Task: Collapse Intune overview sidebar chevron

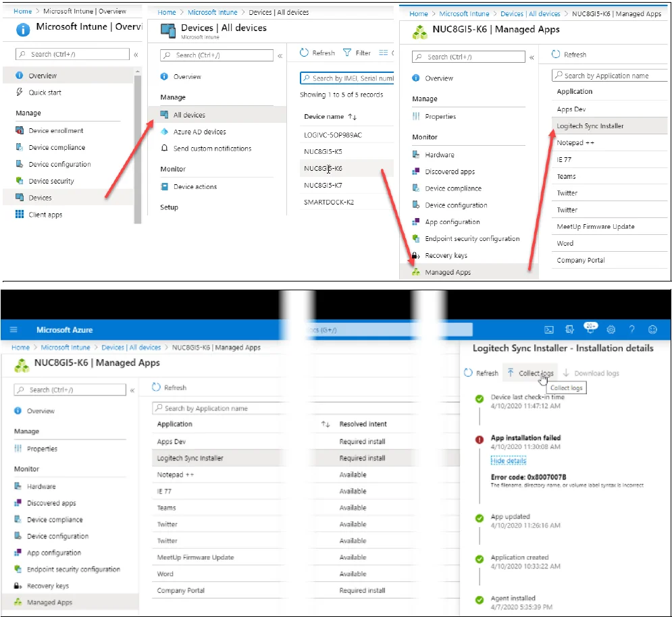Action: point(136,55)
